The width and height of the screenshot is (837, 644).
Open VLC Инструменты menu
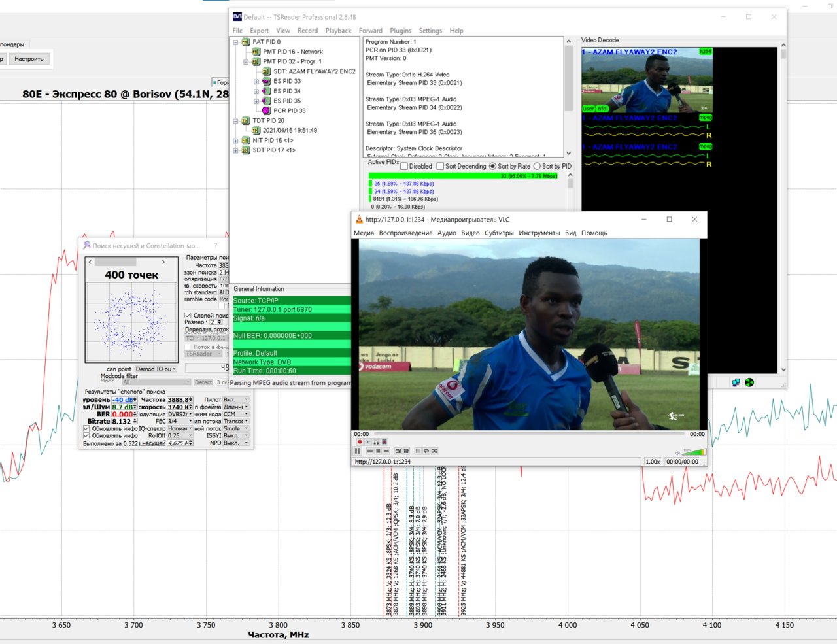coord(539,233)
